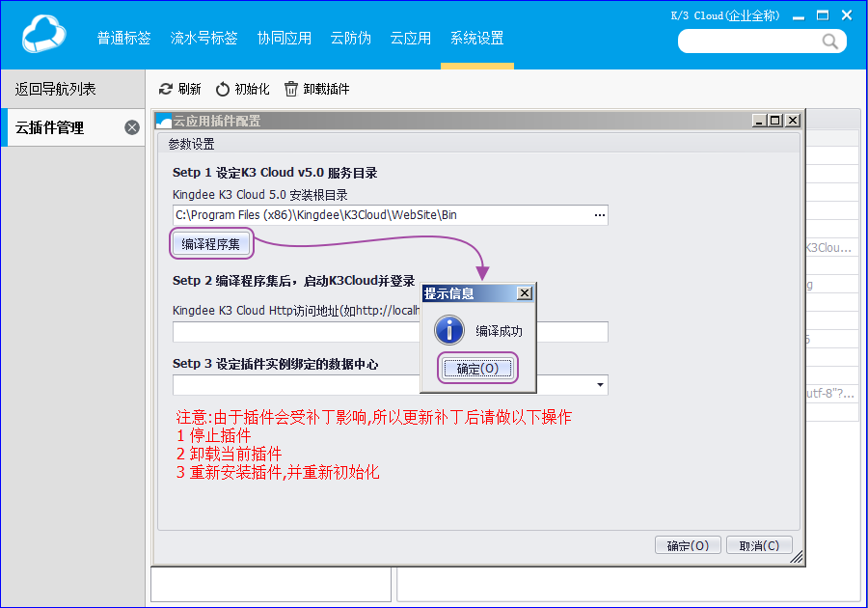Click the 云应用插件配置 title icon

(x=163, y=121)
